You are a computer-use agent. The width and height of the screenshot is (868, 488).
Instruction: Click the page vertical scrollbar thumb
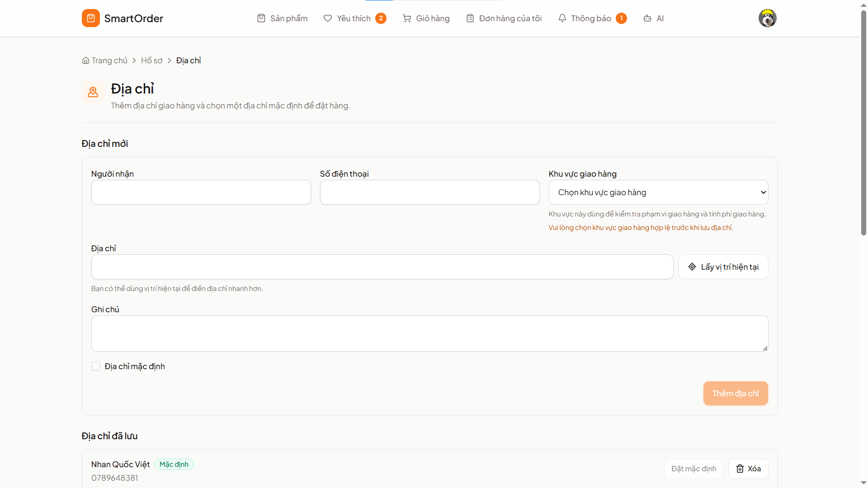click(x=863, y=122)
